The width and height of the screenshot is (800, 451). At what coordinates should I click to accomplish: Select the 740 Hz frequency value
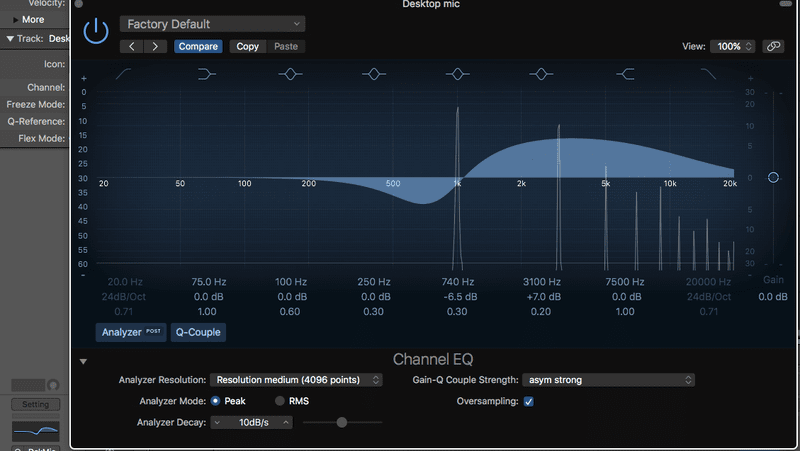click(x=458, y=282)
